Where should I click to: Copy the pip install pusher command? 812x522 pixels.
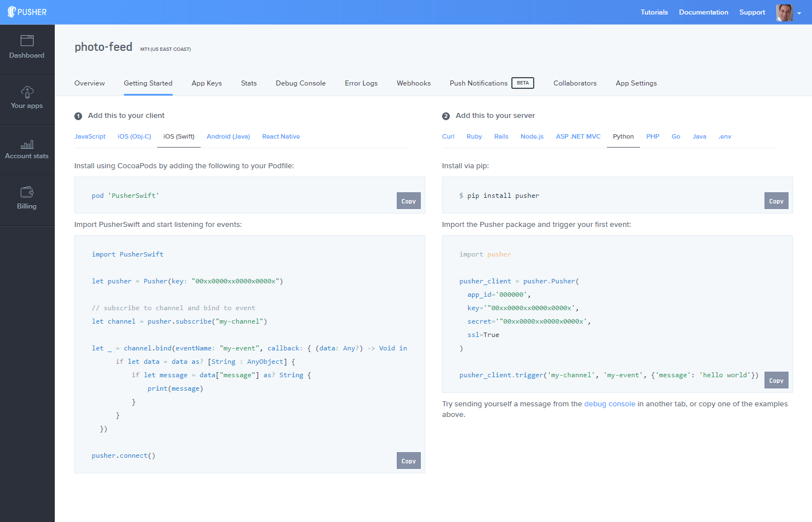[x=776, y=201]
